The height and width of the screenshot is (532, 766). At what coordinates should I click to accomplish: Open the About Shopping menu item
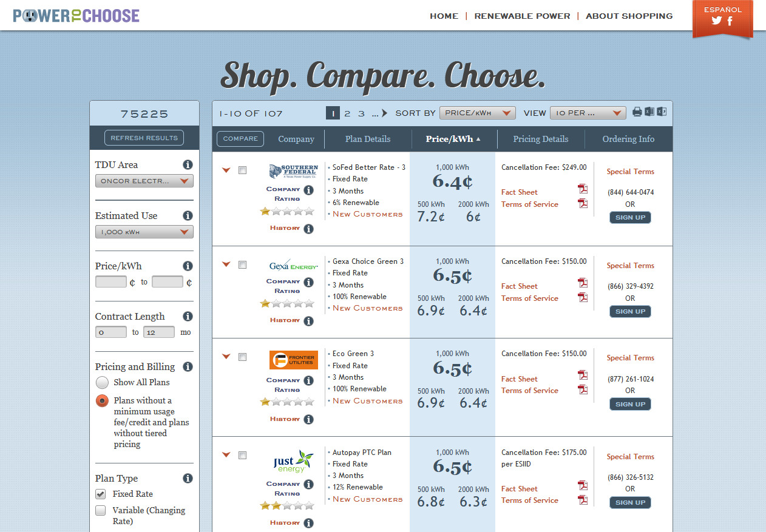(629, 16)
